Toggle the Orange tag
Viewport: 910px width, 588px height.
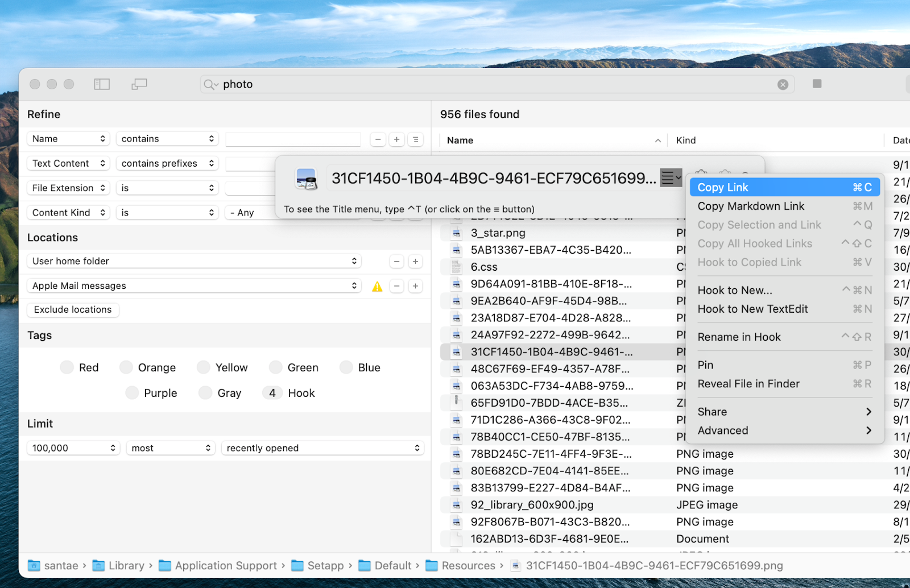click(x=126, y=367)
